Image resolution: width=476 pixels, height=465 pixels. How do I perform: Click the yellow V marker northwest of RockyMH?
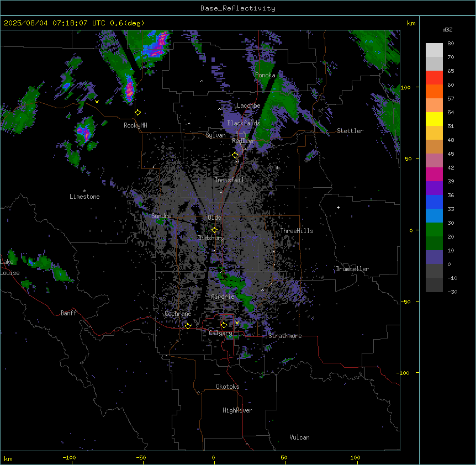coord(97,102)
